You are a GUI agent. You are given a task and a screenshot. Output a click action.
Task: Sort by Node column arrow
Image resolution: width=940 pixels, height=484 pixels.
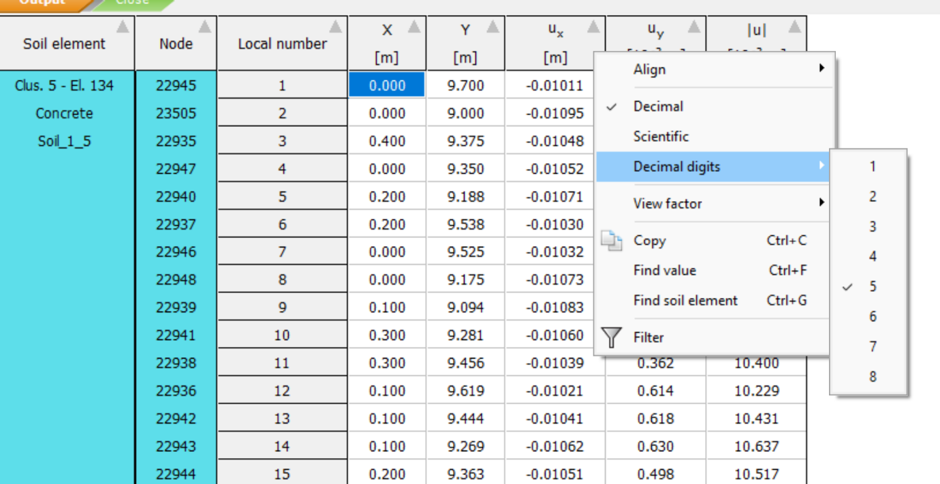point(205,26)
